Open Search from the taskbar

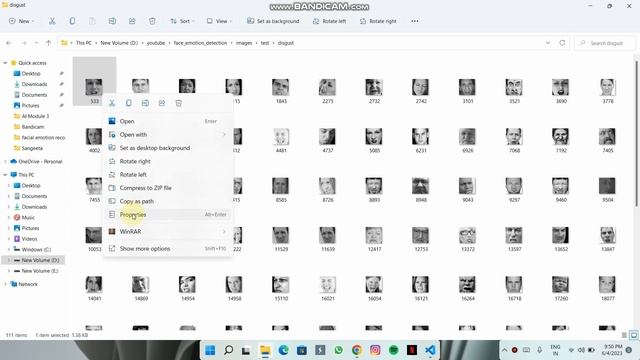(229, 350)
